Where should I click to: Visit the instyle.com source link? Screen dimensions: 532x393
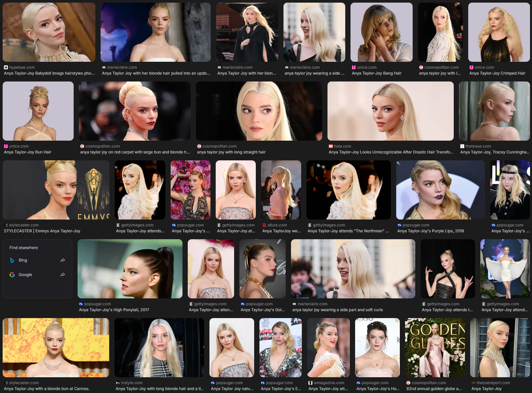point(132,383)
